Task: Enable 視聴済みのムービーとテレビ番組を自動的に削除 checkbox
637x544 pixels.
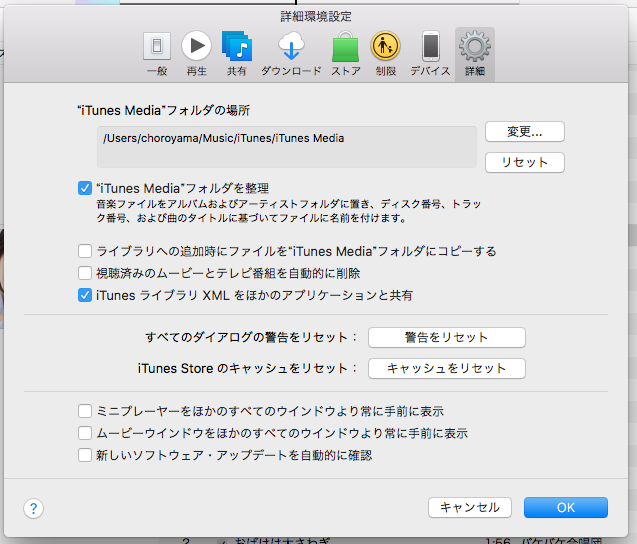Action: point(84,273)
